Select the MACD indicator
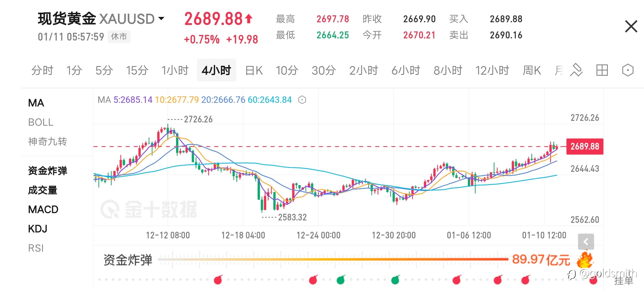Viewport: 644px width, 290px height. (43, 209)
